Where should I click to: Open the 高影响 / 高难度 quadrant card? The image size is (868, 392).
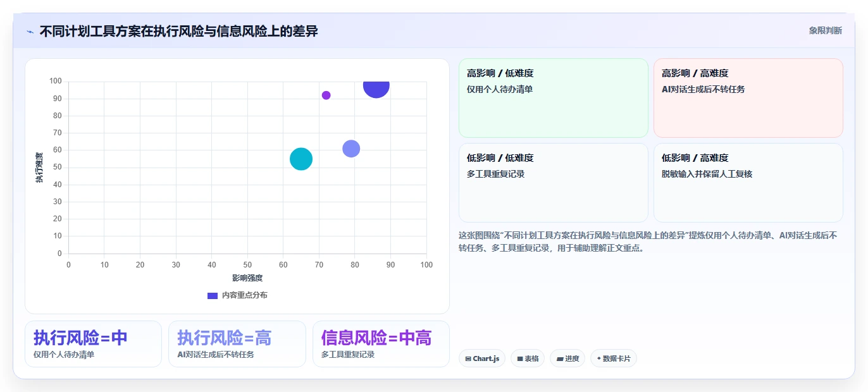(x=748, y=98)
